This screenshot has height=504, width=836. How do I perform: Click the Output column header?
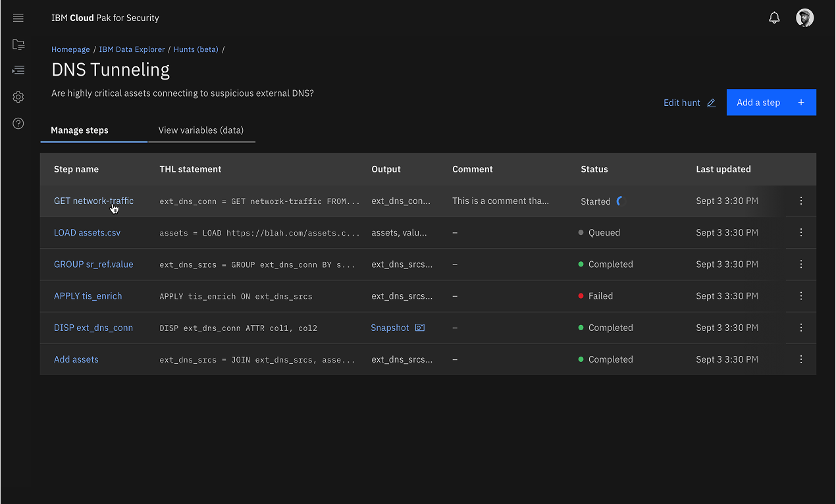[386, 169]
